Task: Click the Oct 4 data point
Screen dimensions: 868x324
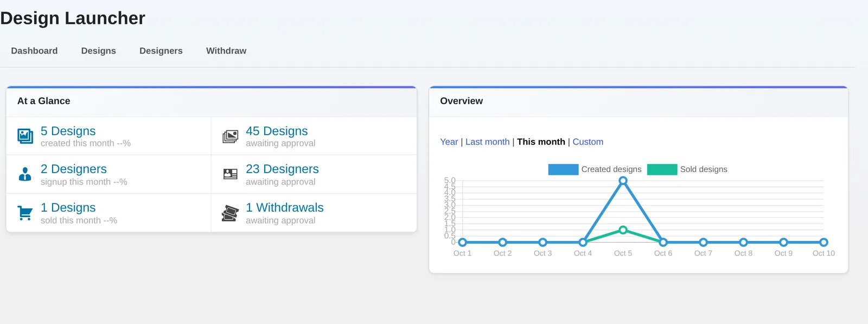Action: (583, 242)
